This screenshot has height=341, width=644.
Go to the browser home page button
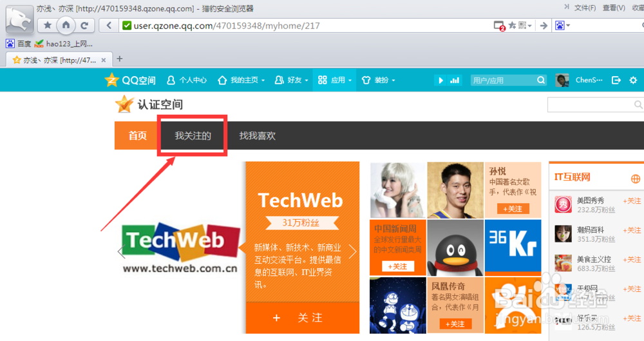pyautogui.click(x=66, y=26)
